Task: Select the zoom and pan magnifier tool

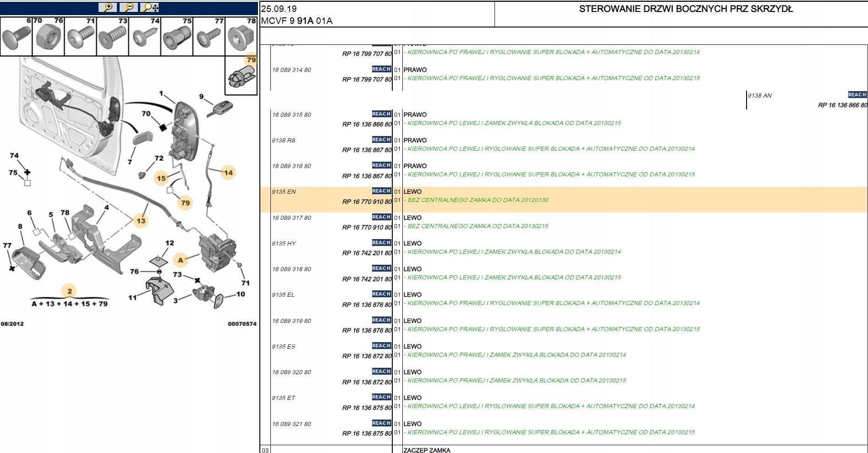Action: click(x=150, y=7)
